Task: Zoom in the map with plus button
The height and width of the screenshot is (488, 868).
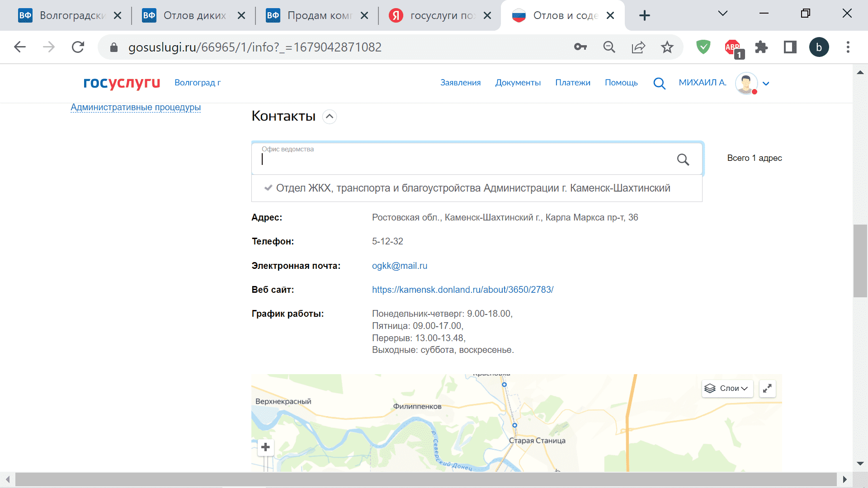Action: tap(266, 447)
